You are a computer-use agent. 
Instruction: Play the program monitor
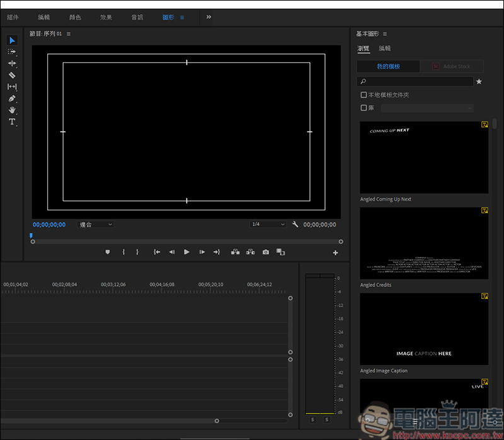pyautogui.click(x=186, y=252)
